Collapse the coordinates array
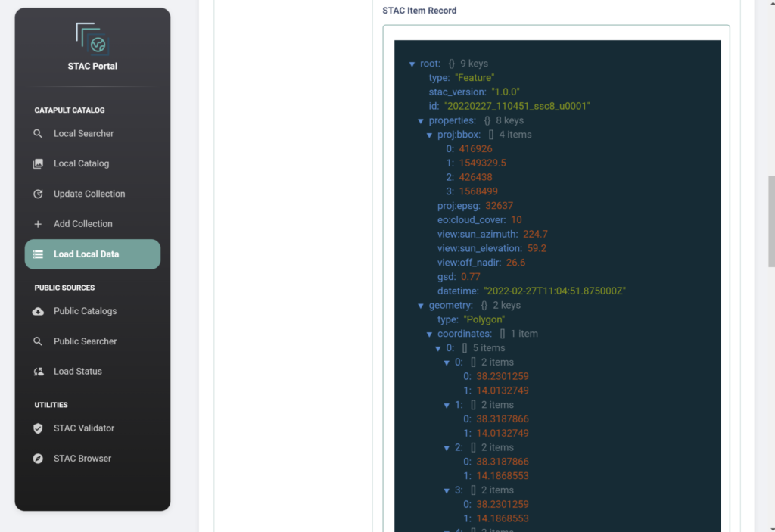 click(x=430, y=333)
